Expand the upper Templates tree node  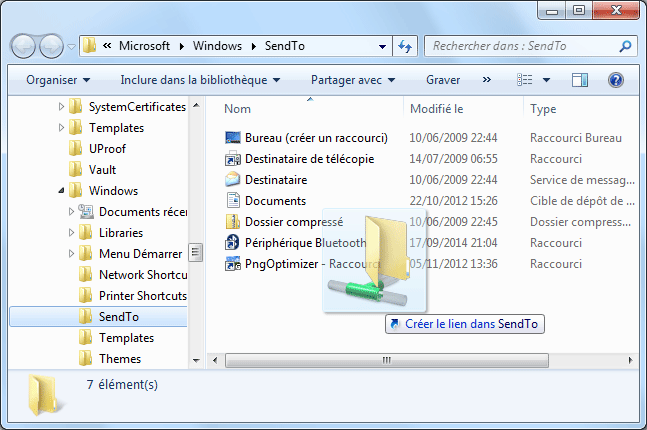tap(61, 128)
